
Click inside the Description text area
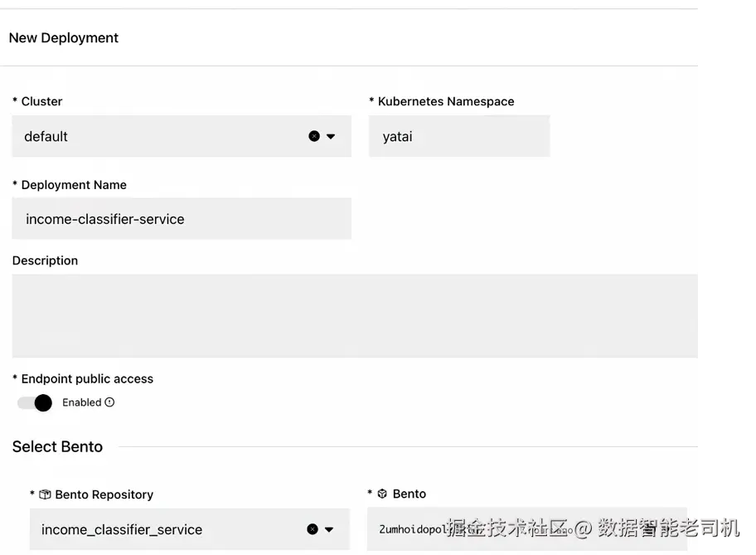(356, 315)
